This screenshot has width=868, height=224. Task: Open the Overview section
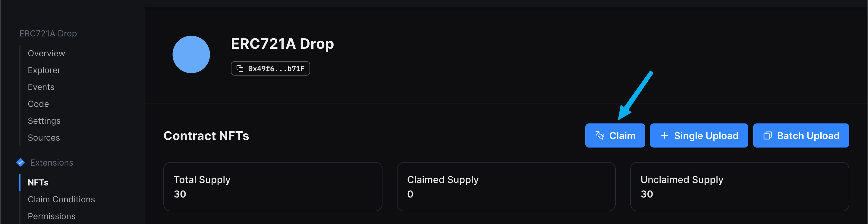pyautogui.click(x=46, y=53)
